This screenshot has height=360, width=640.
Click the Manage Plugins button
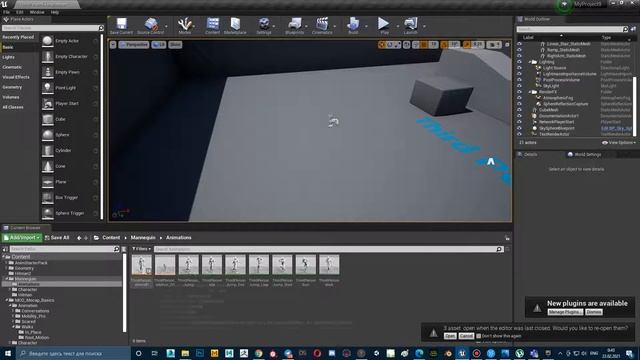pos(565,312)
